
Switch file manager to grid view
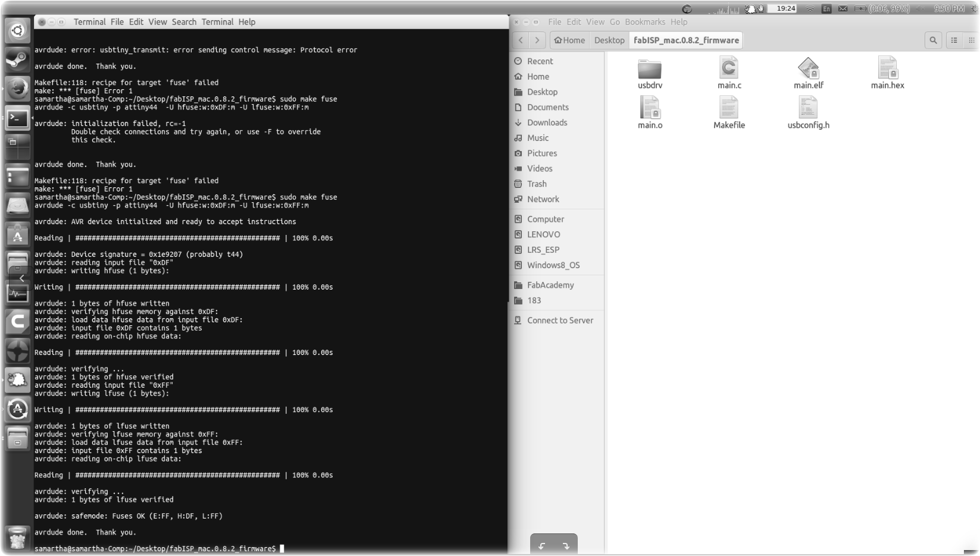pyautogui.click(x=971, y=40)
